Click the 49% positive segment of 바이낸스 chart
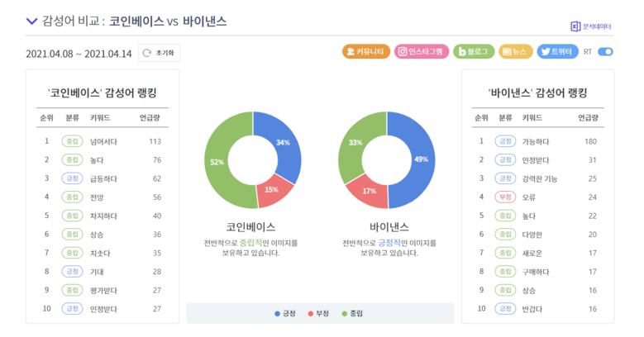Screen dimensions: 644x337 pyautogui.click(x=422, y=159)
